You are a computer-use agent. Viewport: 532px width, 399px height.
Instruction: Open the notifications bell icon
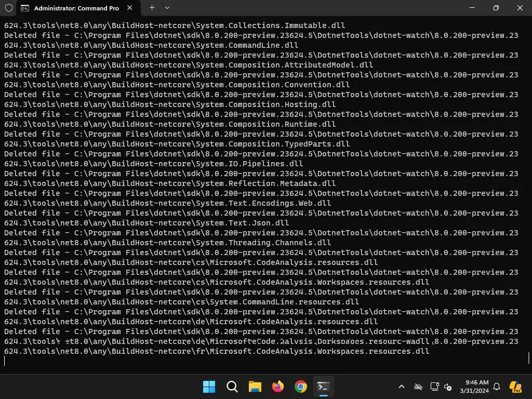point(497,387)
